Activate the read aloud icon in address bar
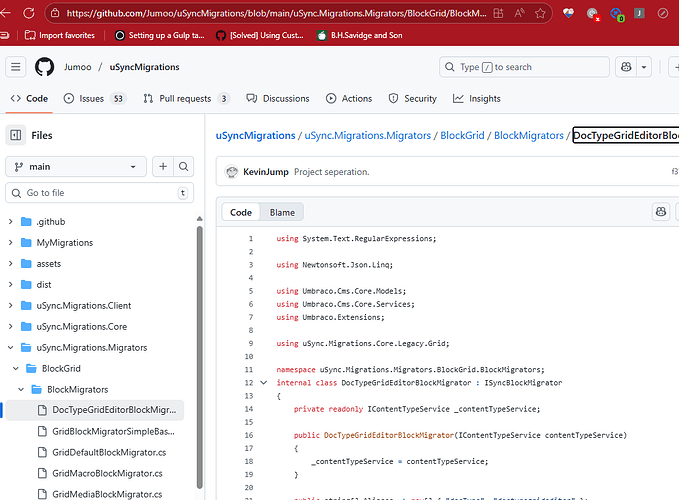 519,13
